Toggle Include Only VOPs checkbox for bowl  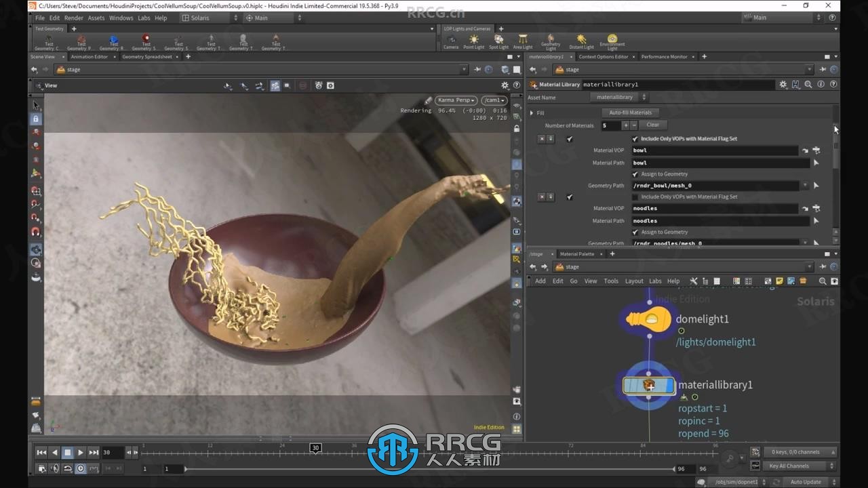click(635, 139)
